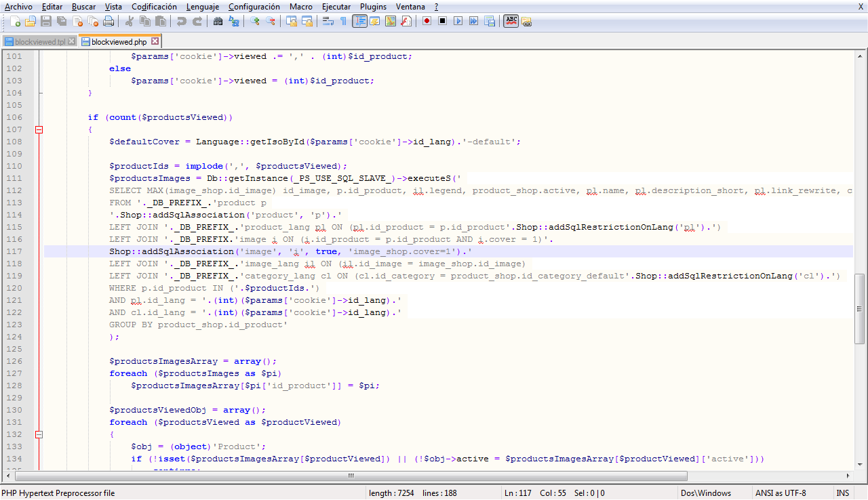Toggle Show All Characters pilcrow icon
Viewport: 868px width, 500px height.
point(343,21)
